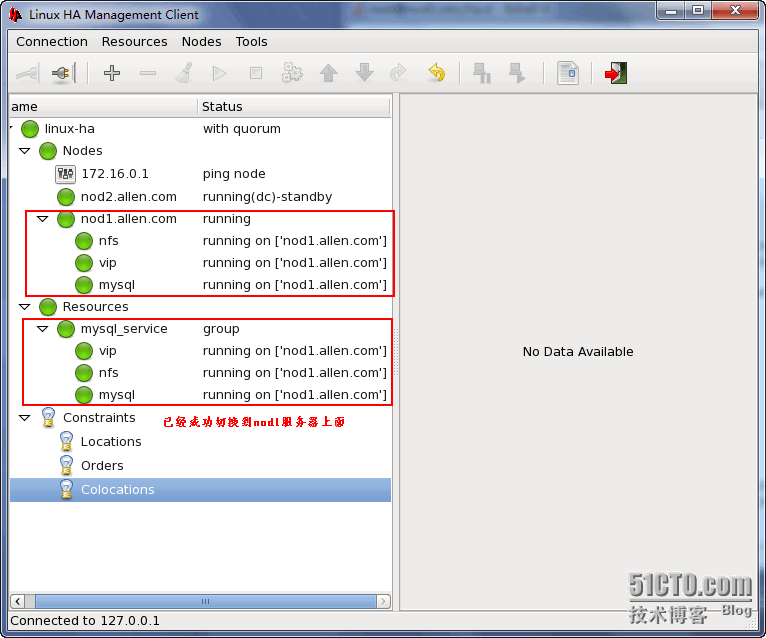Image resolution: width=766 pixels, height=638 pixels.
Task: Click the node standby toolbar icon
Action: pyautogui.click(x=482, y=73)
